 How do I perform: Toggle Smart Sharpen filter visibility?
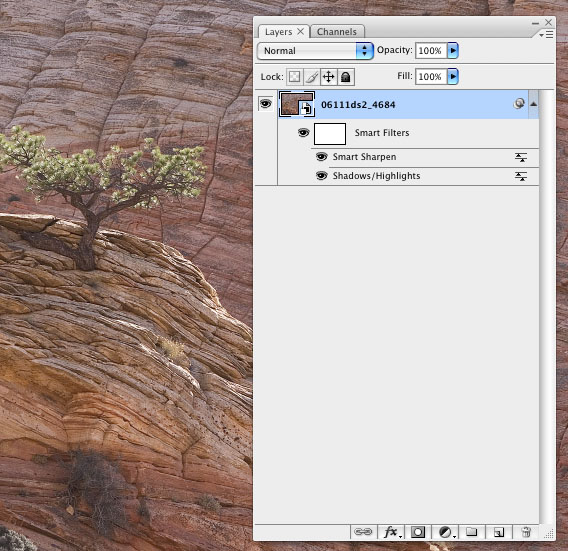coord(321,157)
